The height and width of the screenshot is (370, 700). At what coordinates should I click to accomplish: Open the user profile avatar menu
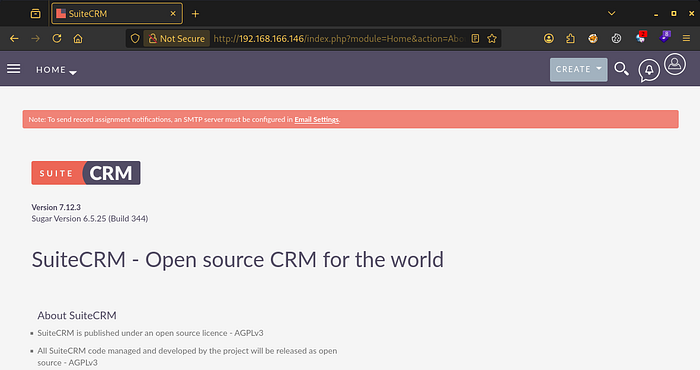tap(675, 64)
